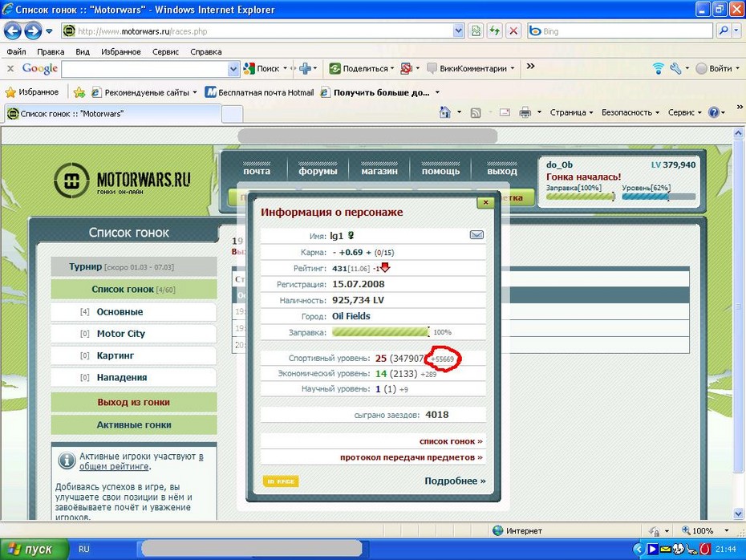Viewport: 746px width, 560px height.
Task: Click the yellow IN RACE badge
Action: 281,481
